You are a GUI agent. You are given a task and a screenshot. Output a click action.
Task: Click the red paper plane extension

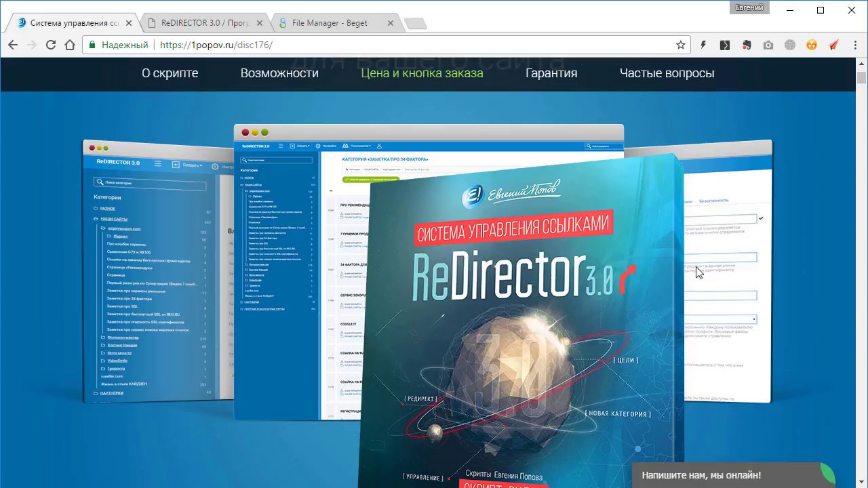pos(833,45)
